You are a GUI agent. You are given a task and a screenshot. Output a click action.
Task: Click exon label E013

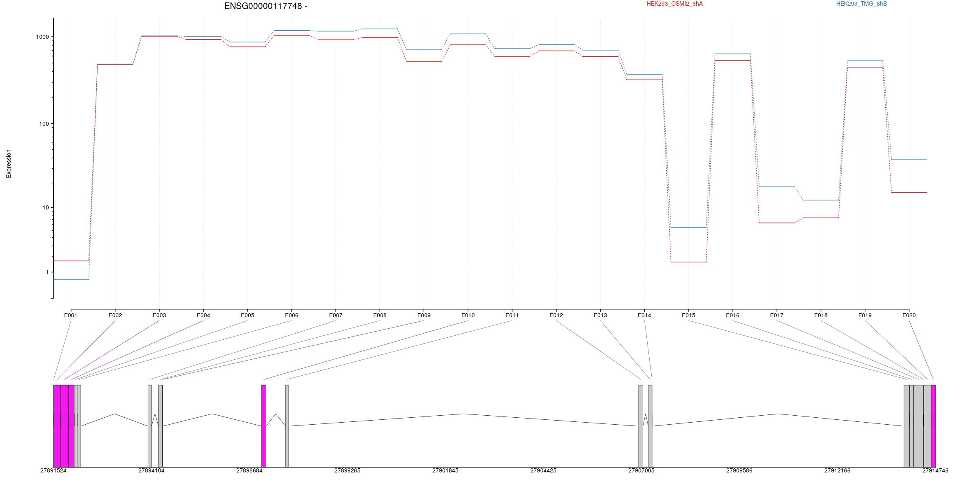coord(600,315)
